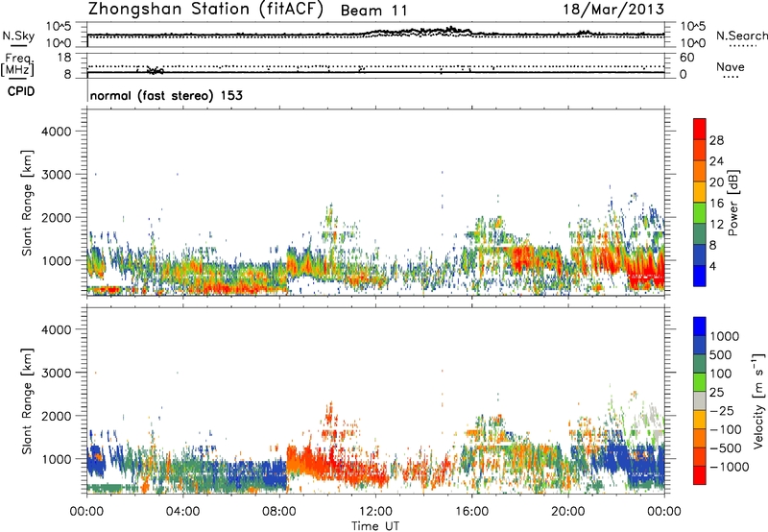The width and height of the screenshot is (768, 532).
Task: Select power panel 'Slant Range [km]' label
Action: pyautogui.click(x=28, y=203)
